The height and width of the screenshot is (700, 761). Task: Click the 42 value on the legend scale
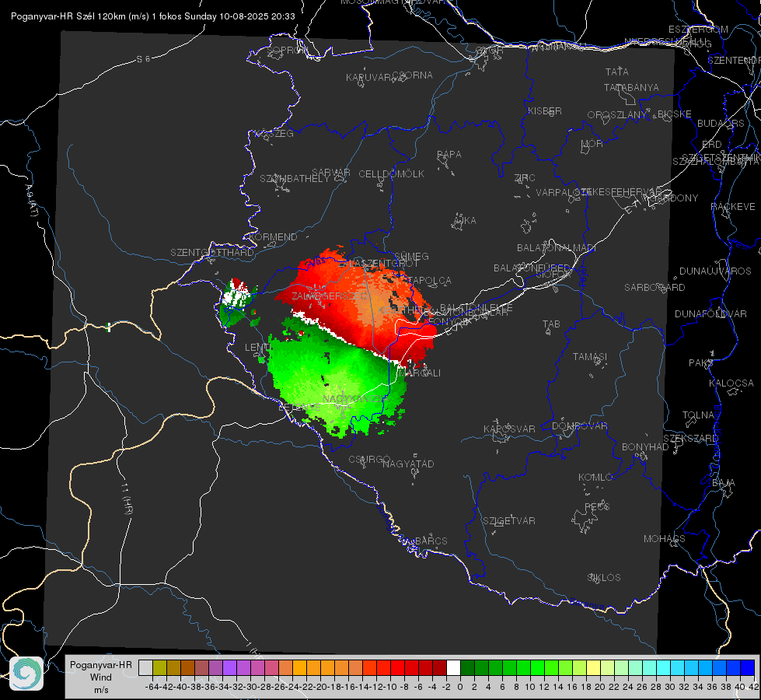(753, 687)
